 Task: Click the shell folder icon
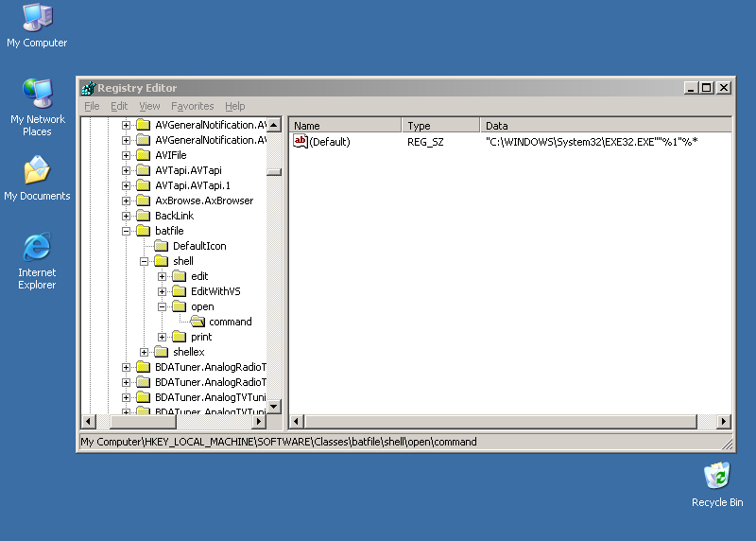[x=161, y=261]
